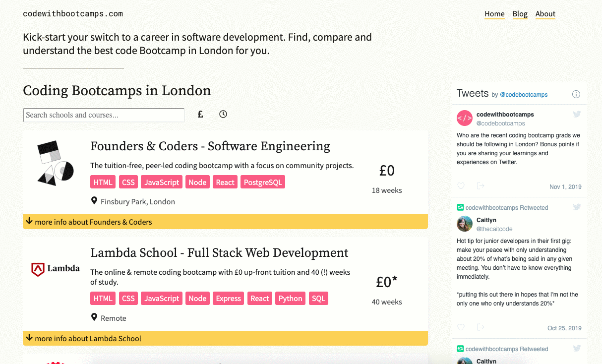Open the About page link
602x364 pixels.
(545, 14)
